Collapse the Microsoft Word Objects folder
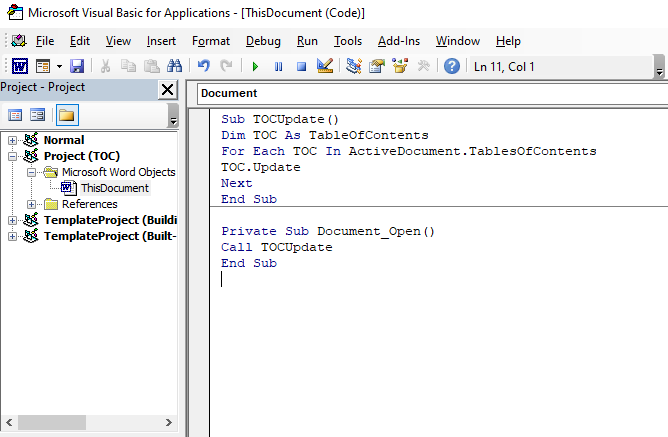Image resolution: width=668 pixels, height=437 pixels. coord(31,172)
